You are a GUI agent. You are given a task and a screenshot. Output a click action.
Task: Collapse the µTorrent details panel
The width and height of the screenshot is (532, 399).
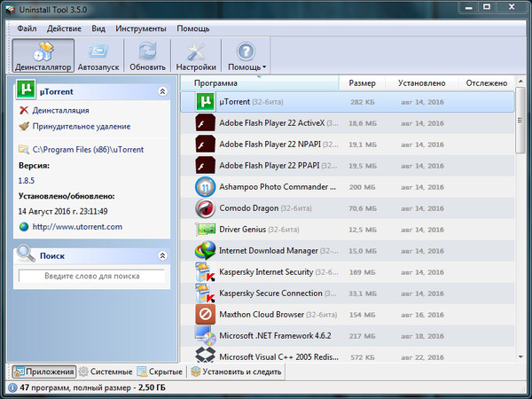162,91
